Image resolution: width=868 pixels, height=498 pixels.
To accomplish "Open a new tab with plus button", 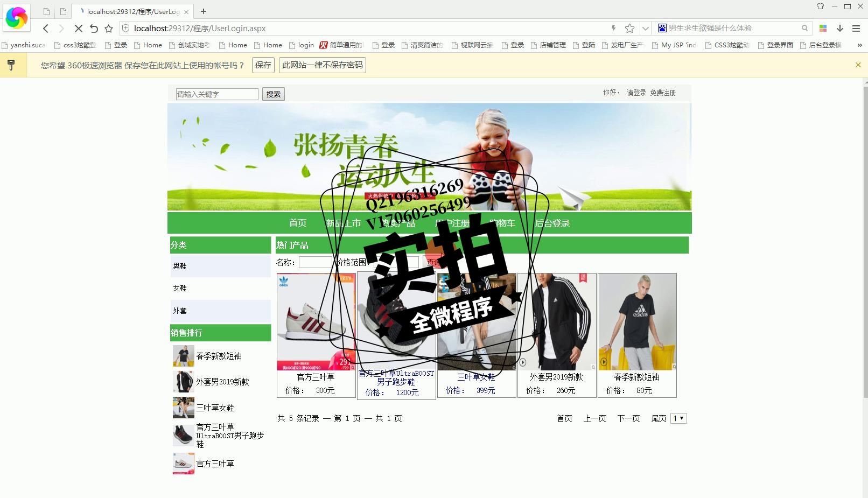I will click(204, 11).
